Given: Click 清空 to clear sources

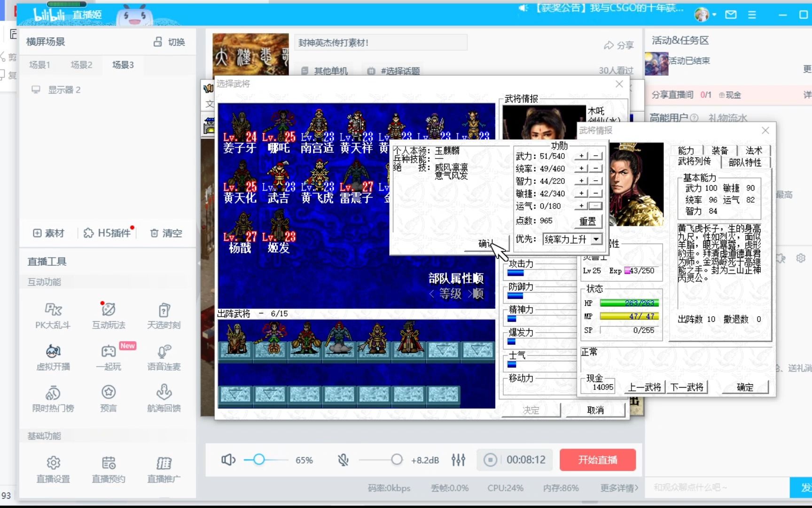Looking at the screenshot, I should click(166, 233).
